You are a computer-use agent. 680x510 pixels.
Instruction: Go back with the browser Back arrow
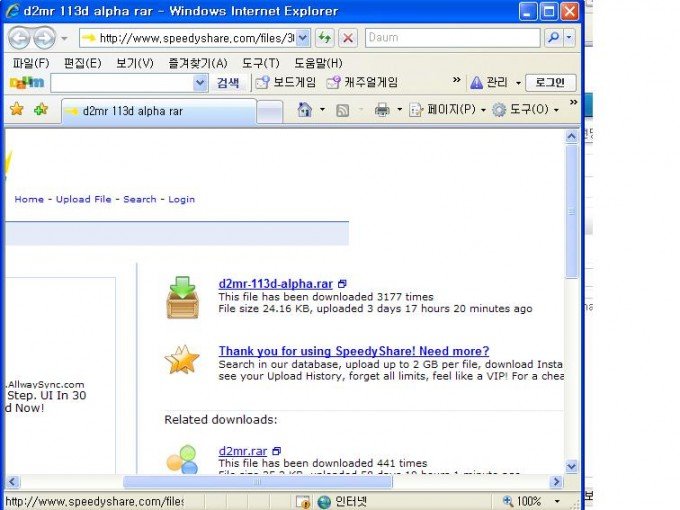[x=20, y=38]
